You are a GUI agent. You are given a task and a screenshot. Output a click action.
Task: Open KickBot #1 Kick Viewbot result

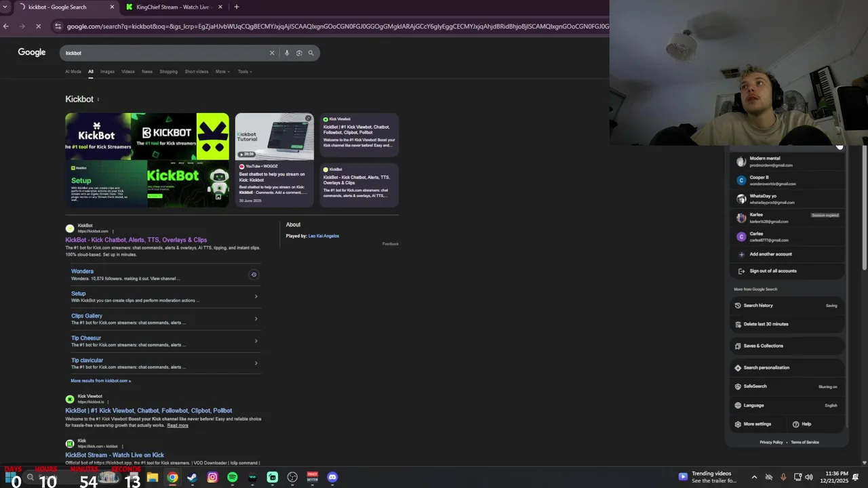click(149, 411)
